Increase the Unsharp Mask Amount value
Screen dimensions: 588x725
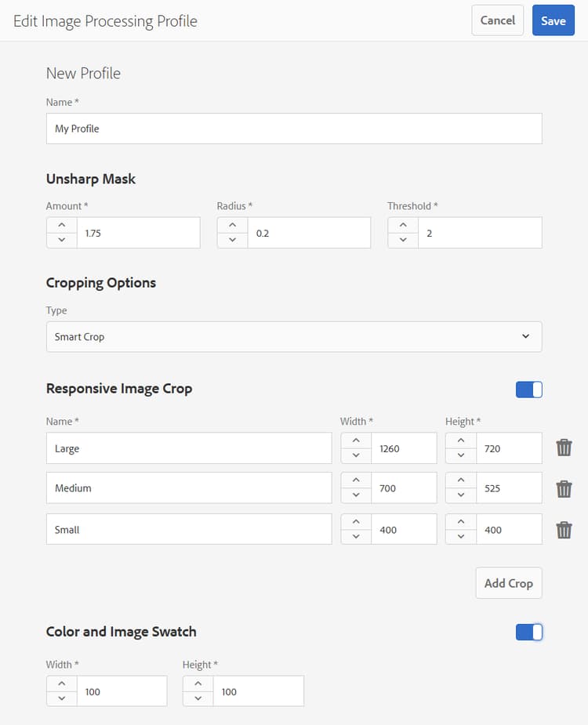[x=62, y=225]
